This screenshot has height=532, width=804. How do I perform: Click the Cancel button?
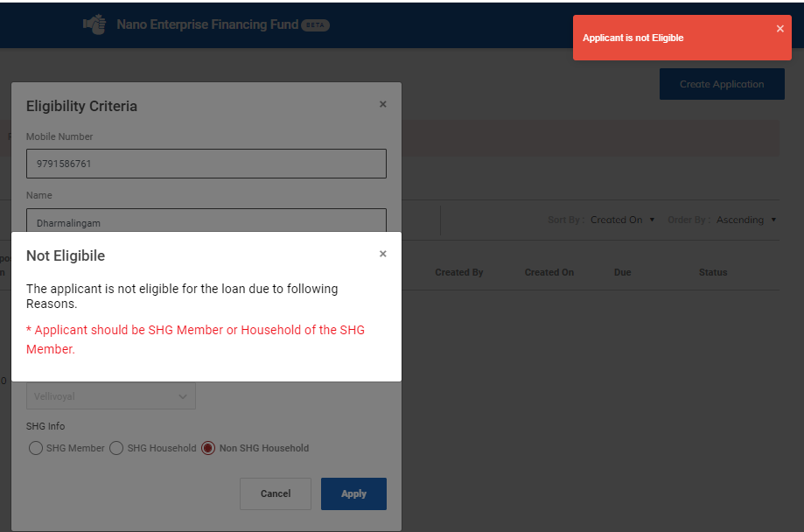[276, 493]
